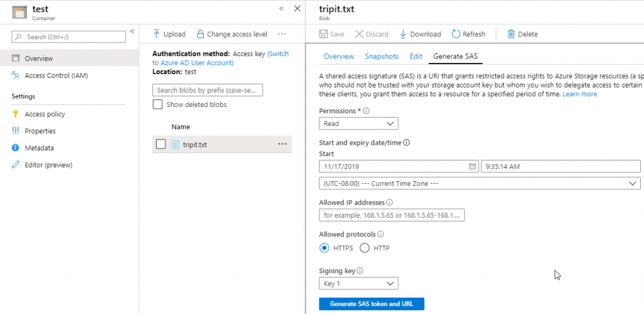Click the Allowed protocols info icon

point(380,234)
